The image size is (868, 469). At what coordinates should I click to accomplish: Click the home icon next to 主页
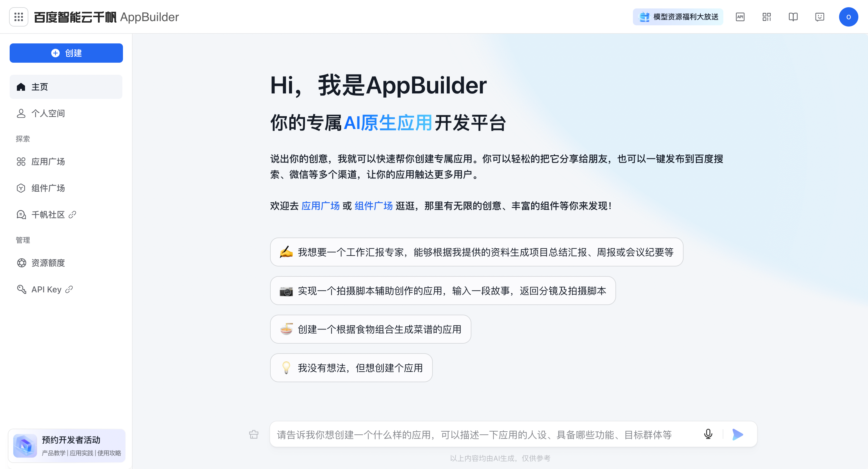[21, 87]
